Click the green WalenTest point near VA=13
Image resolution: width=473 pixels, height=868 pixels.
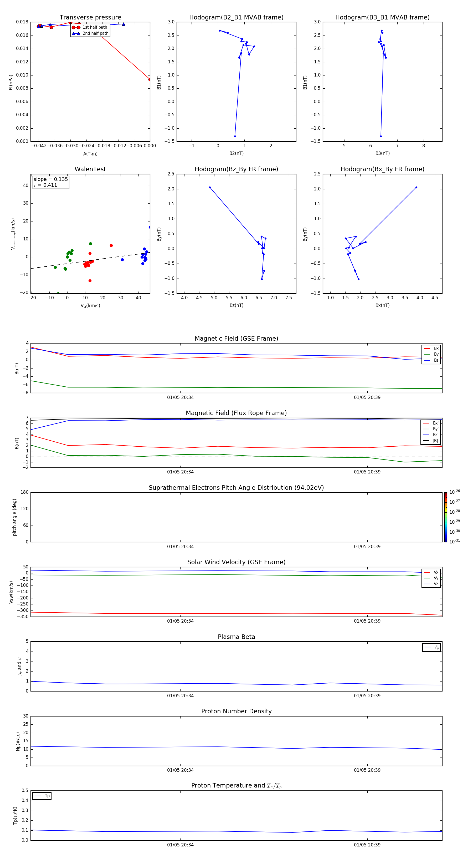(90, 244)
